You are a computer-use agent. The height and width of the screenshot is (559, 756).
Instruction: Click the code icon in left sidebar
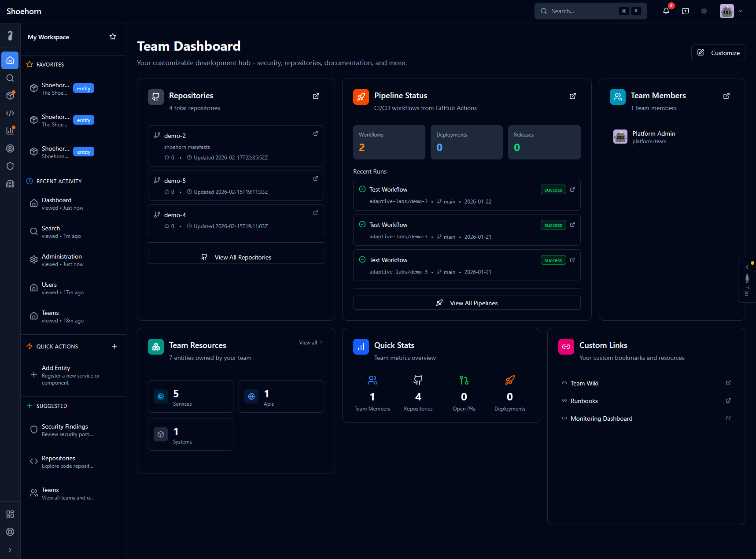[10, 113]
